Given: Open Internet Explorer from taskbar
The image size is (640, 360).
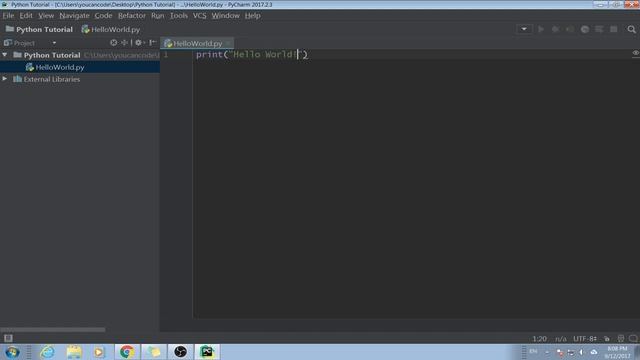Looking at the screenshot, I should click(47, 352).
